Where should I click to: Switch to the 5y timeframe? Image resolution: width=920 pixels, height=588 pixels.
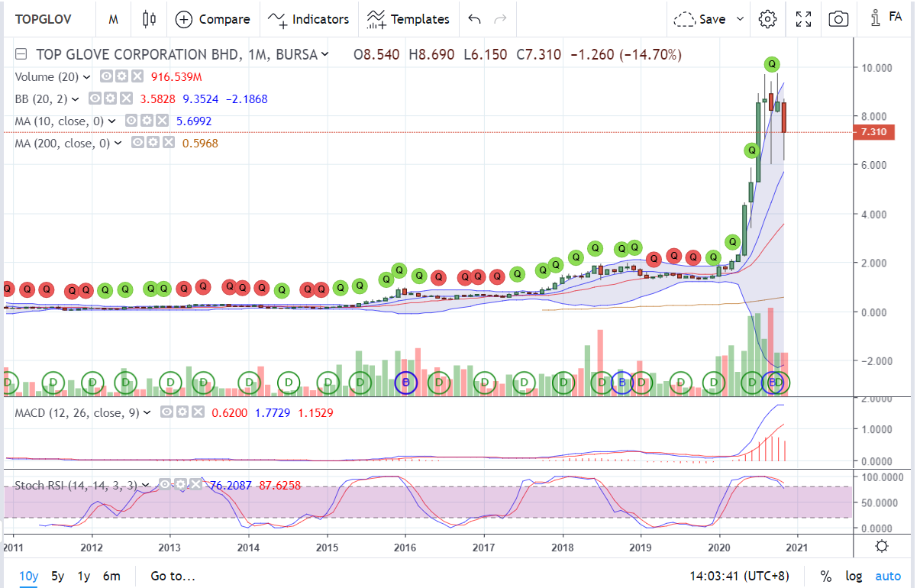pos(57,576)
